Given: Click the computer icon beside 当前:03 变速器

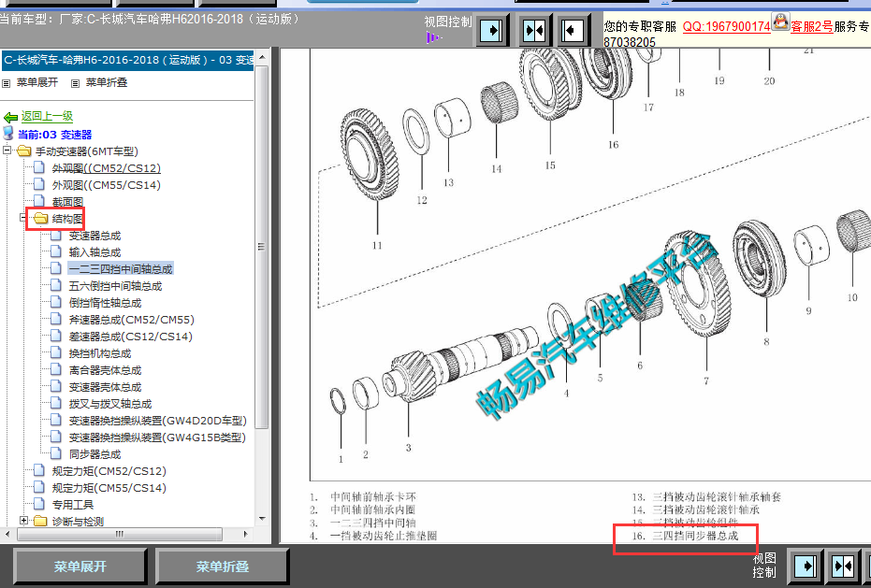Looking at the screenshot, I should coord(8,134).
